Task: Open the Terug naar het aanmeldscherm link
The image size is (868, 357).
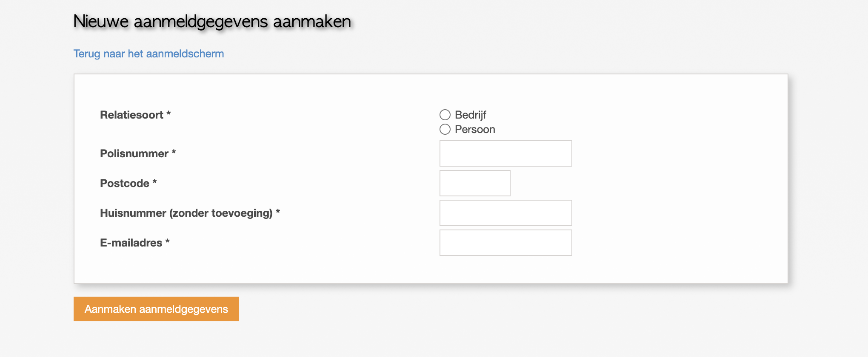Action: [x=148, y=54]
